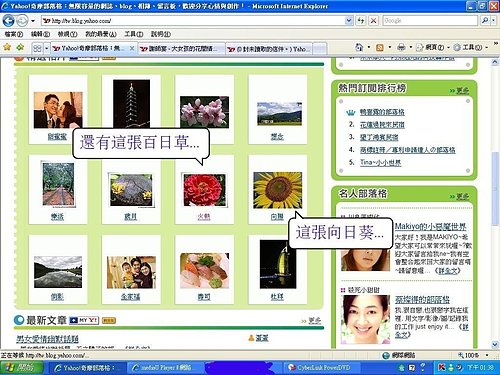The width and height of the screenshot is (500, 375).
Task: Click inside the address bar URL field
Action: pyautogui.click(x=193, y=21)
